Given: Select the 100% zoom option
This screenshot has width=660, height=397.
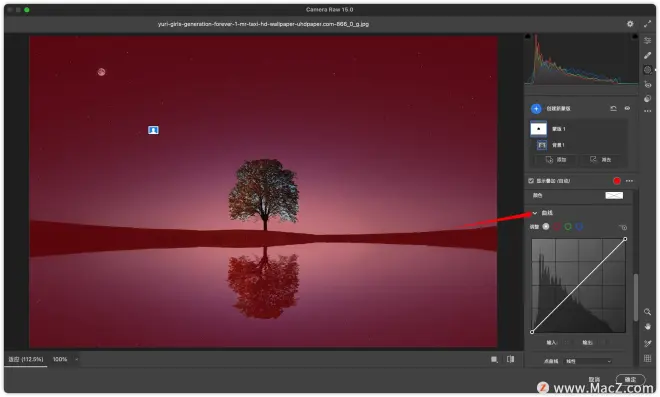Looking at the screenshot, I should [x=60, y=359].
